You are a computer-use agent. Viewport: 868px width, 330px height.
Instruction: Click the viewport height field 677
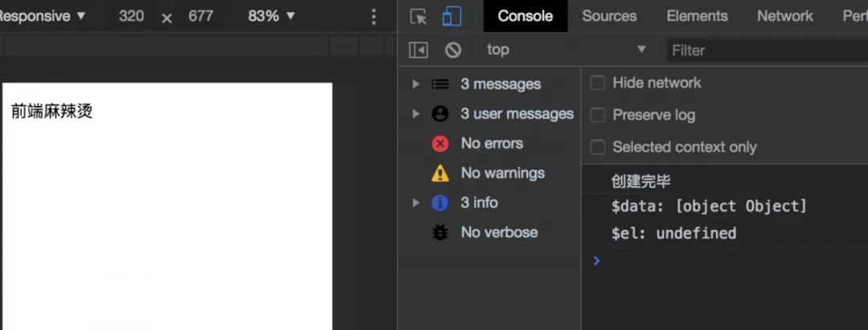tap(200, 16)
